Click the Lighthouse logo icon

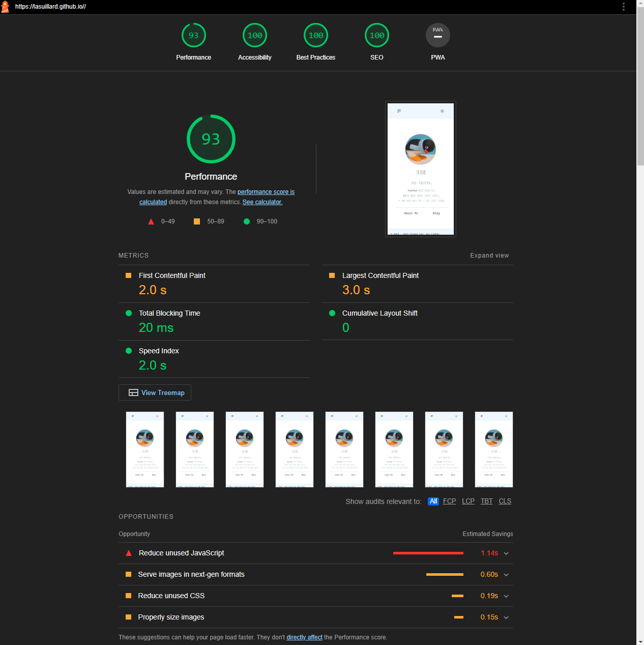[x=6, y=7]
